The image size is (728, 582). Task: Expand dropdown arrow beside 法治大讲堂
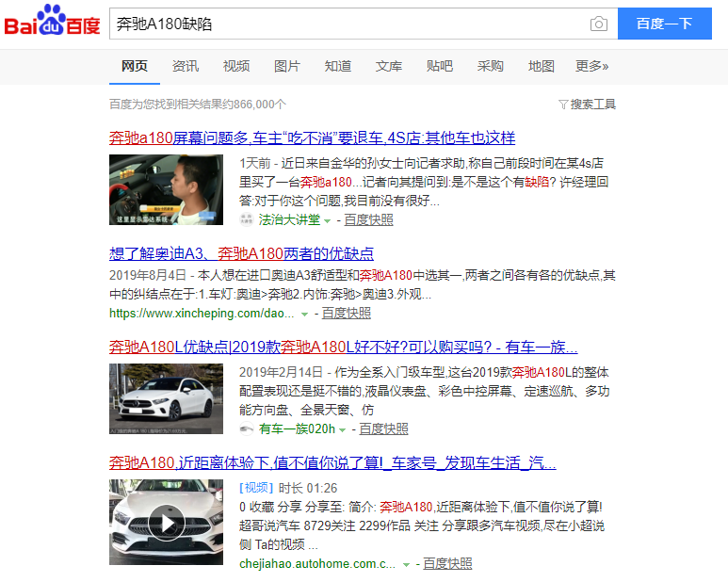328,221
